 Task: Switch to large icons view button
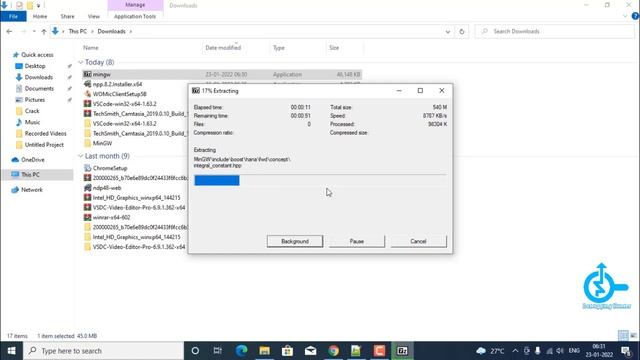tap(634, 336)
